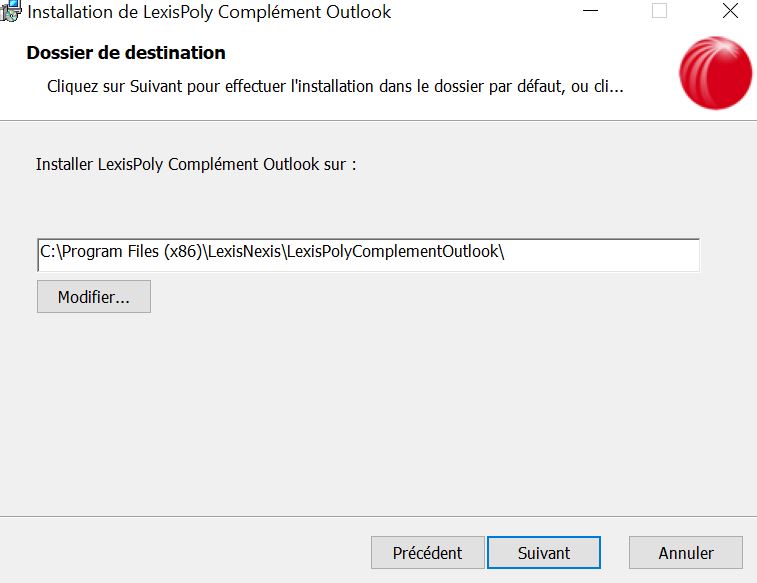Click the empty title bar area before minimize

(483, 11)
